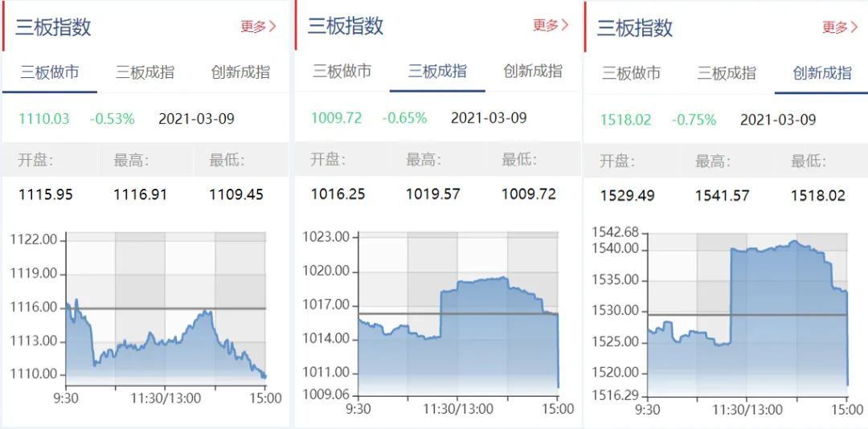Click the 最高 value 1541.57
Viewport: 868px width, 429px height.
pyautogui.click(x=723, y=195)
